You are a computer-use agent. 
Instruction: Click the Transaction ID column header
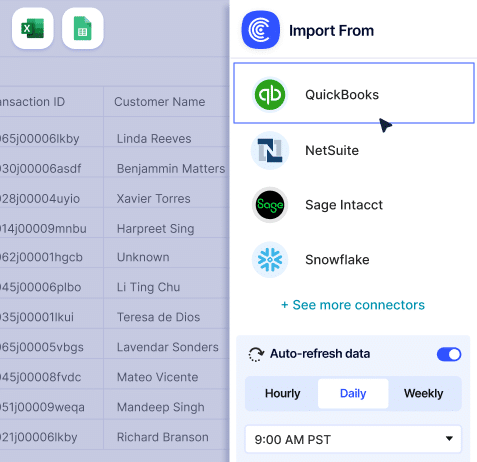[x=32, y=102]
